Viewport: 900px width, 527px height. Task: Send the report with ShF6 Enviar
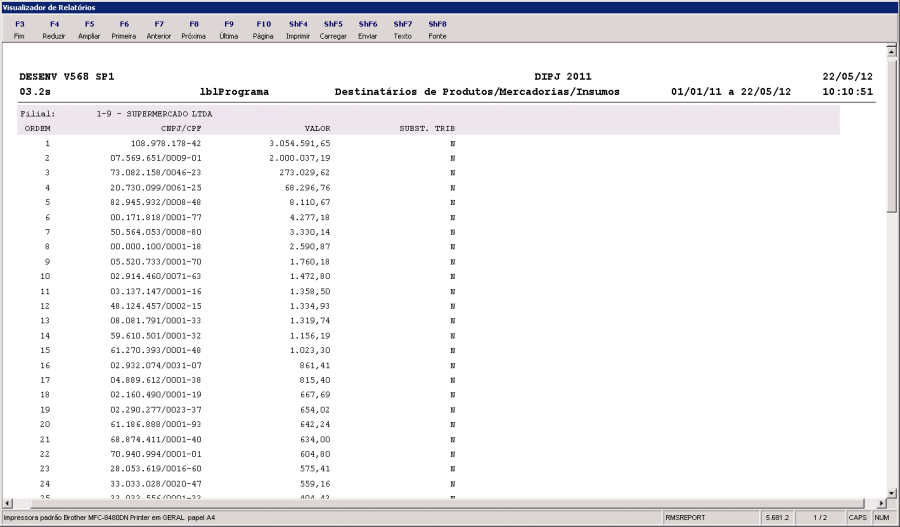tap(368, 30)
